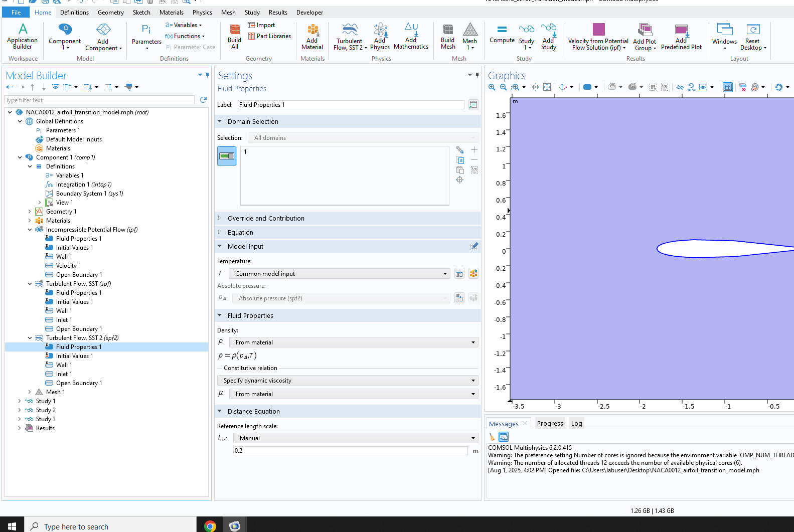Image resolution: width=794 pixels, height=532 pixels.
Task: Expand the Override and Contribution section
Action: [x=266, y=219]
